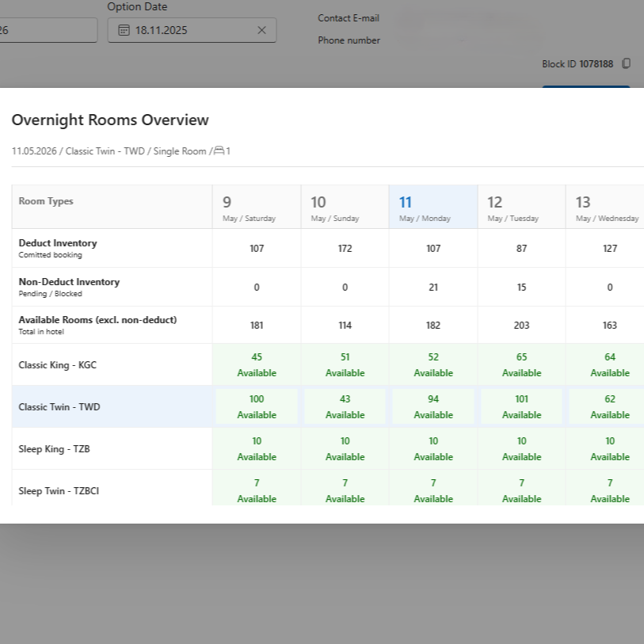Screen dimensions: 644x644
Task: Click Classic King 64 Available cell
Action: [605, 364]
